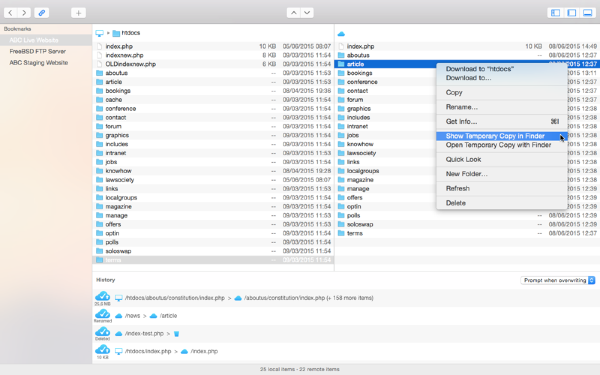Screen dimensions: 600x375
Task: Click the remote bookings folder icon
Action: tap(341, 73)
